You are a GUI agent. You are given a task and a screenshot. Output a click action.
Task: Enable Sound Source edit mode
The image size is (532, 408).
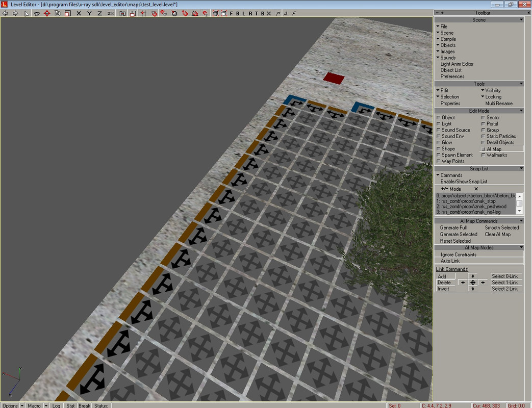[438, 130]
